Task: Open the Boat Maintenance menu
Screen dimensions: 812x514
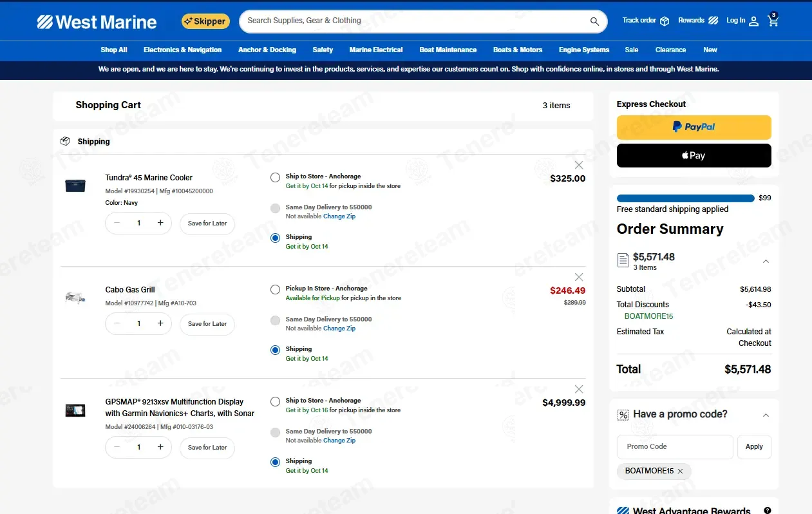Action: click(448, 50)
